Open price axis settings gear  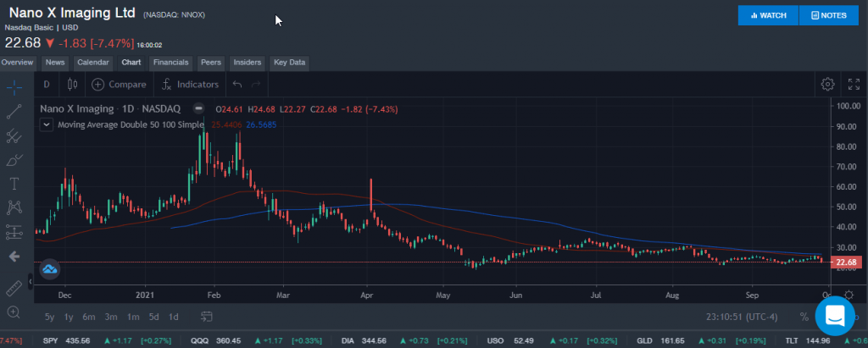849,295
